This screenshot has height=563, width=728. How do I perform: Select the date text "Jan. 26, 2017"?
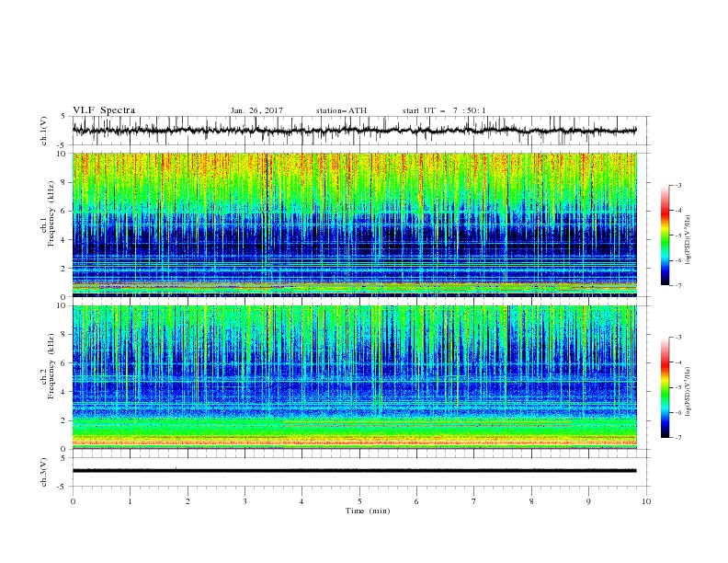256,110
